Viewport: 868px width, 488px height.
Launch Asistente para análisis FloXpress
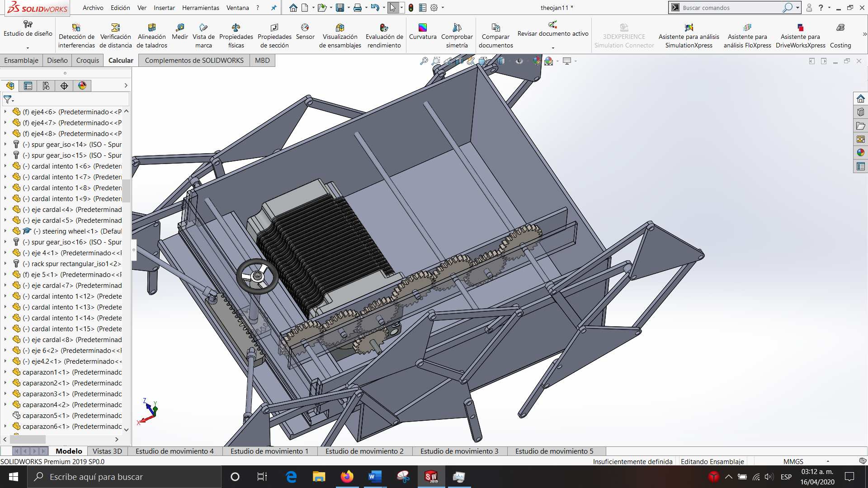tap(747, 36)
